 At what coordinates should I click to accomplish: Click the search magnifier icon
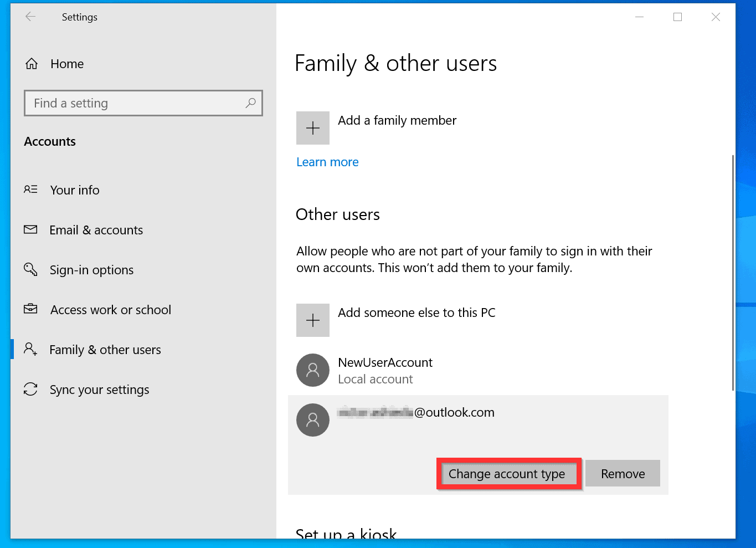tap(250, 103)
